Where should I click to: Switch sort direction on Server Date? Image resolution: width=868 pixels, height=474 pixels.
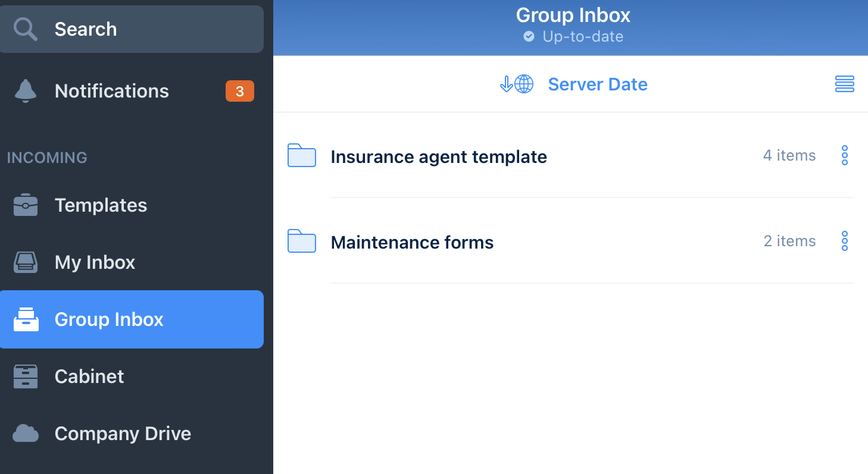(x=506, y=84)
